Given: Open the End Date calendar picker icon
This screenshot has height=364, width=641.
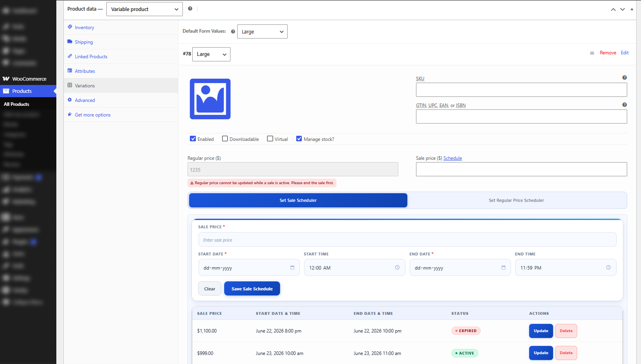Looking at the screenshot, I should click(504, 268).
